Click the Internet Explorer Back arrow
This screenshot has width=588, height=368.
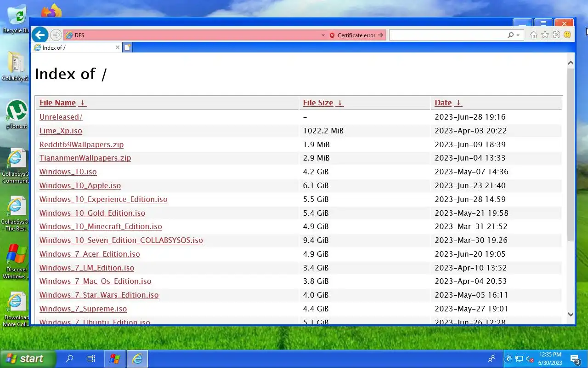(x=40, y=34)
